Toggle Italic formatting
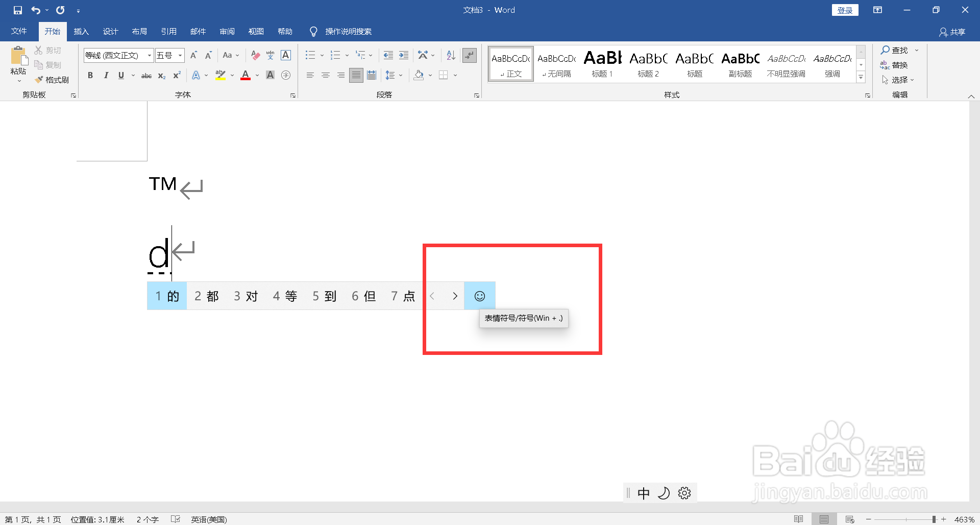980x525 pixels. pos(106,76)
